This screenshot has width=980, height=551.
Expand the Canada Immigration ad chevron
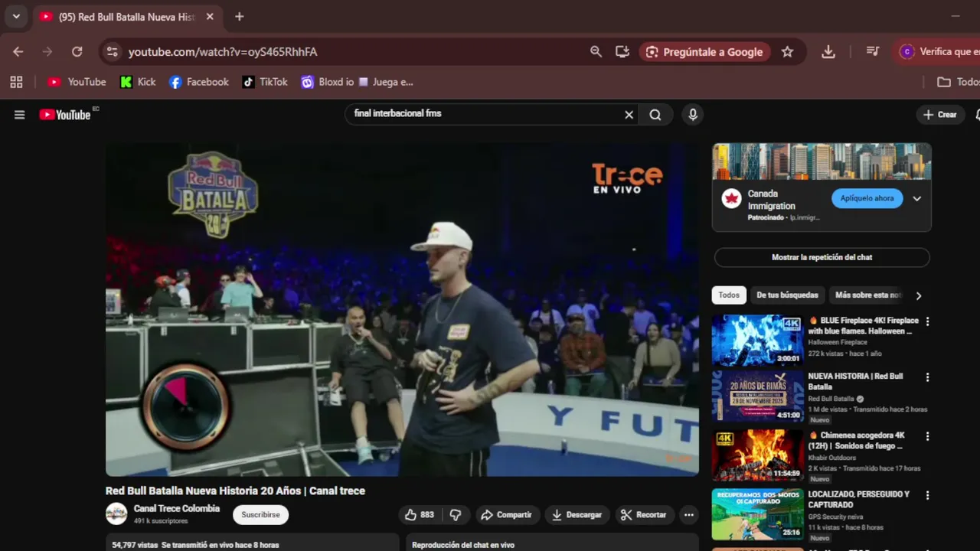[x=916, y=199]
